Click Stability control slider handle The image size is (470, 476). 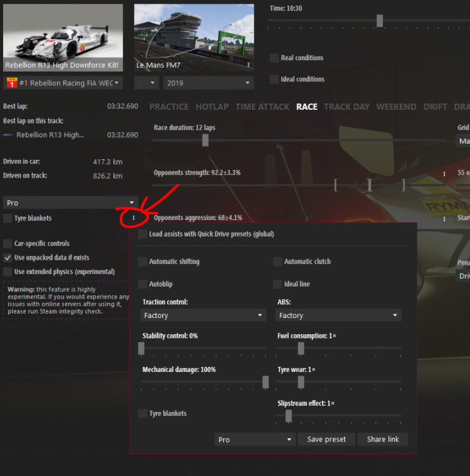pos(141,349)
